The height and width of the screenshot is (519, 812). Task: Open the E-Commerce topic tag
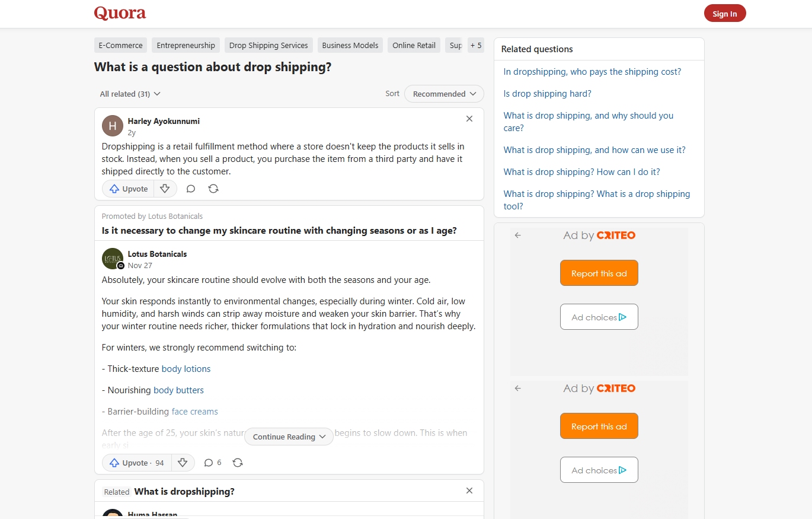(120, 44)
